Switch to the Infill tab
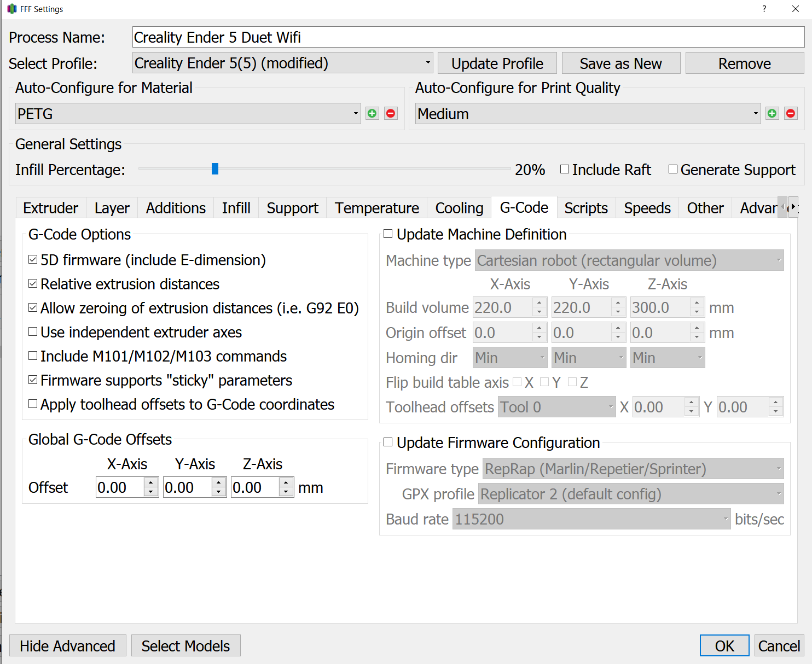The height and width of the screenshot is (664, 812). (236, 208)
